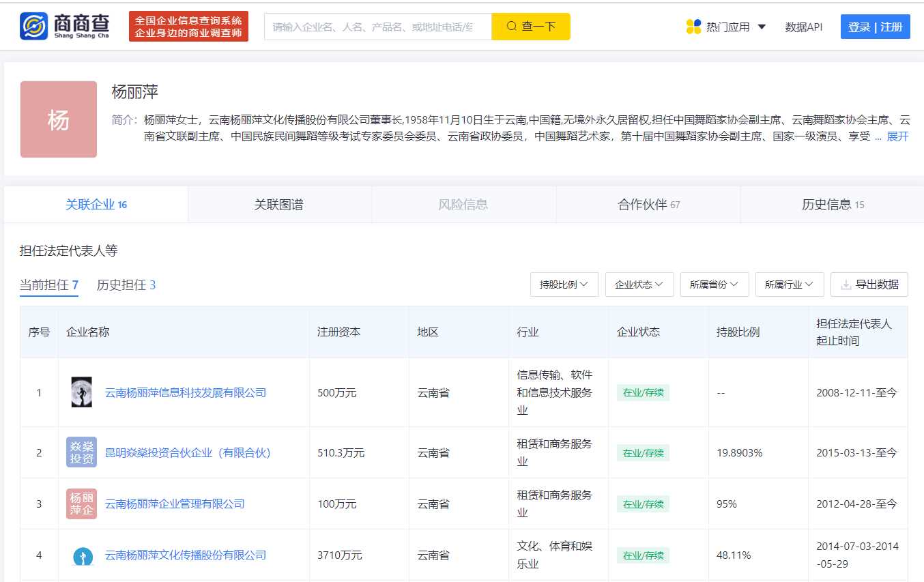This screenshot has width=924, height=582.
Task: Click the red slogan banner beside the logo
Action: (188, 27)
